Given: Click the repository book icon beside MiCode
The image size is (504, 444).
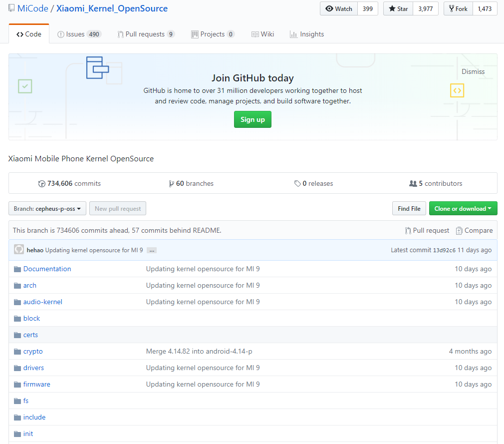Looking at the screenshot, I should (x=11, y=8).
